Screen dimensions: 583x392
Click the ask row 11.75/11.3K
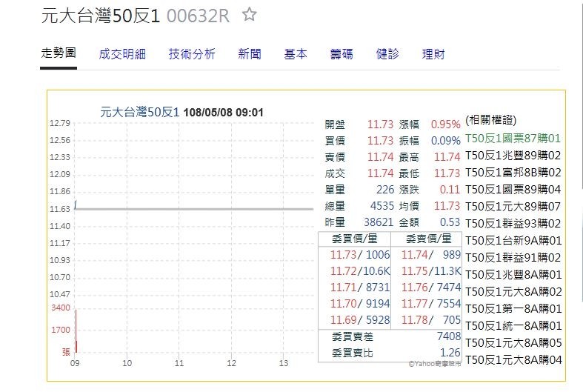coord(431,271)
